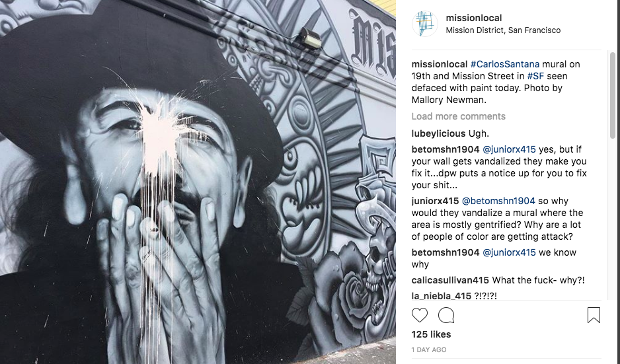
Task: Follow the #CarlosSantana hashtag link
Action: coord(504,64)
